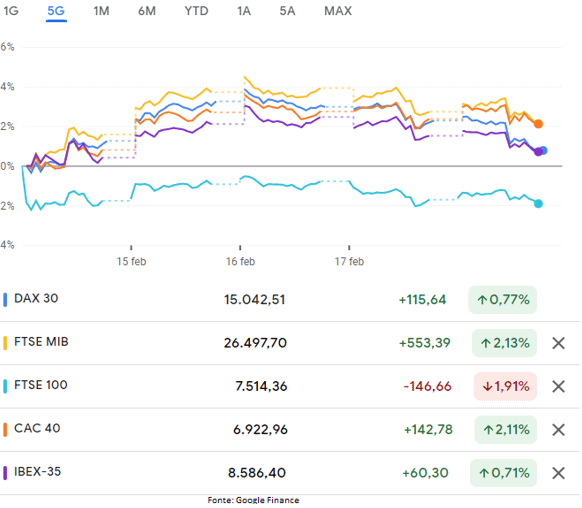Screen dimensions: 582x508
Task: Click the 2,11% CAC 40 change badge
Action: coord(506,430)
